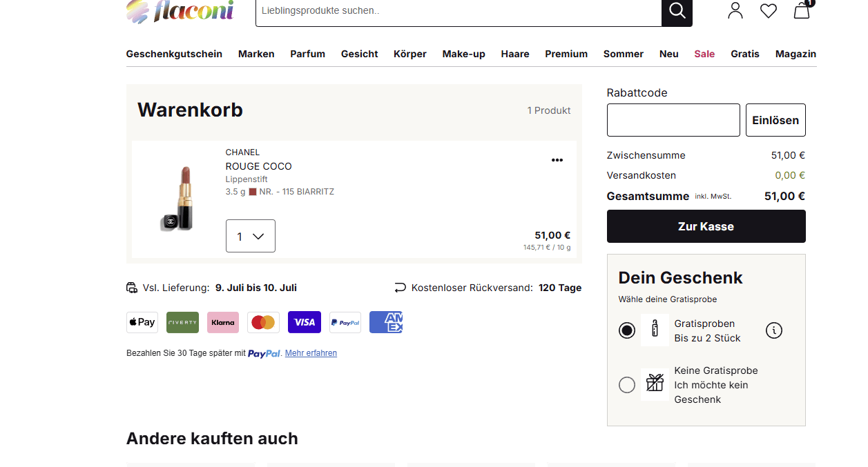
Task: Open the Premium menu
Action: (x=566, y=54)
